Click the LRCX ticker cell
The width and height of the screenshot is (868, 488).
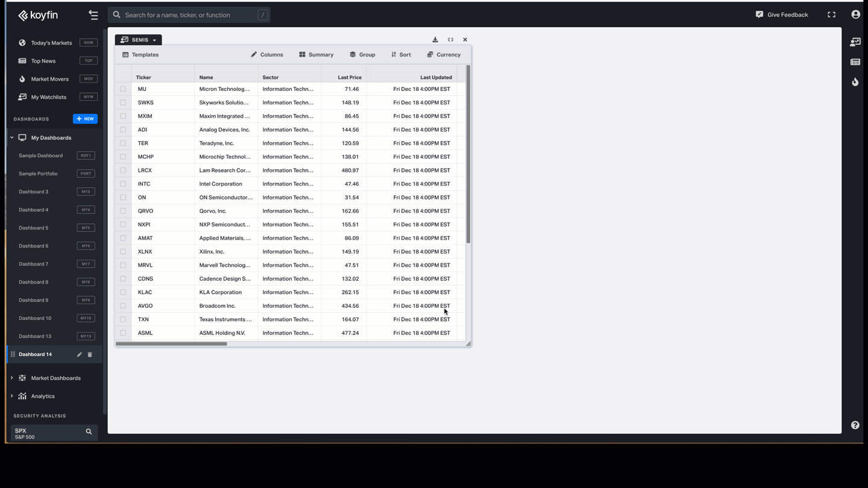coord(163,170)
